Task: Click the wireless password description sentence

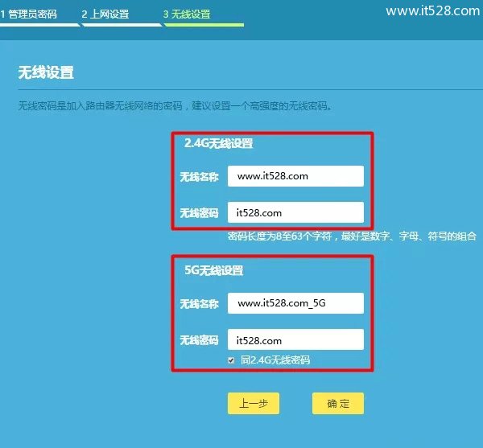Action: [x=175, y=106]
